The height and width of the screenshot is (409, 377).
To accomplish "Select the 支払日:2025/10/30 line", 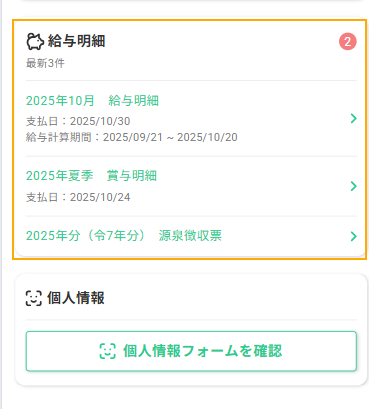I will (x=78, y=121).
